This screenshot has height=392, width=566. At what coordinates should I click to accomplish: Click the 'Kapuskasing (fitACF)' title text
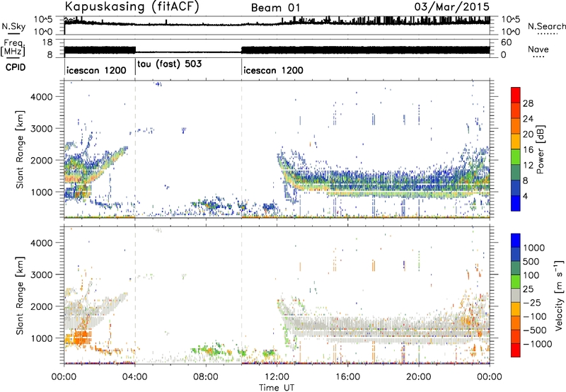click(132, 7)
